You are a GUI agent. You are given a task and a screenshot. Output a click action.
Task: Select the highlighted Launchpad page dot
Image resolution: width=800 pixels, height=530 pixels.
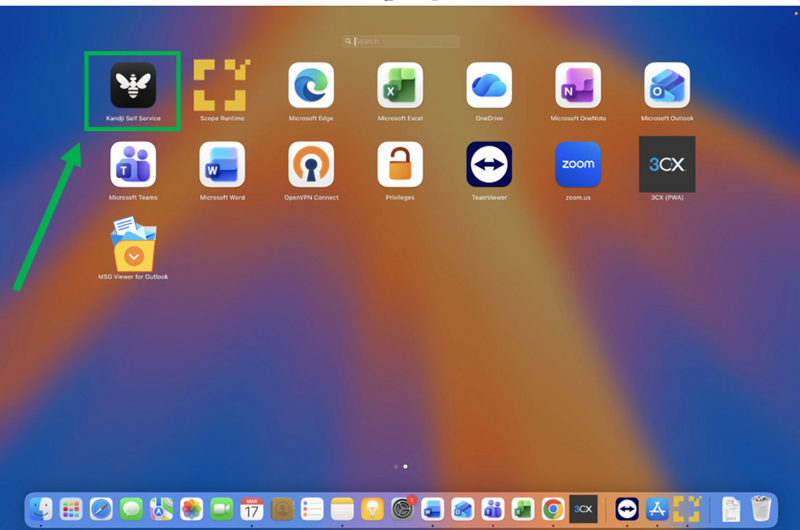coord(406,466)
